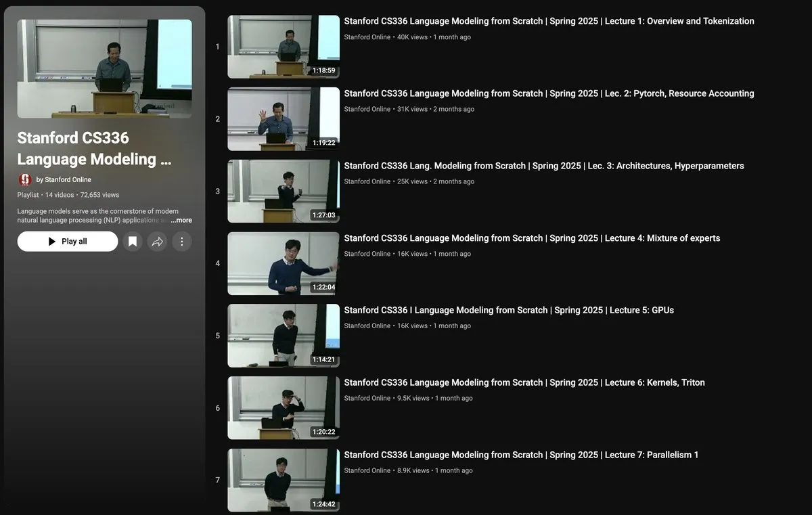Click Stanford Online under the Lecture 5 title

click(367, 326)
